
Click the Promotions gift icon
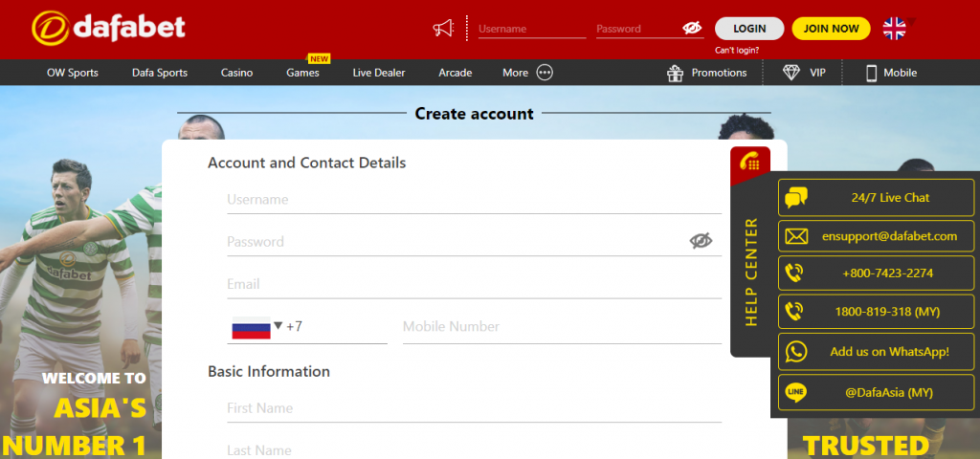[x=675, y=73]
